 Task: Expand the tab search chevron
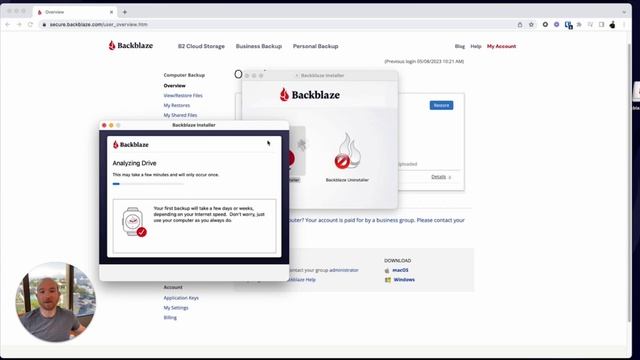[x=624, y=12]
